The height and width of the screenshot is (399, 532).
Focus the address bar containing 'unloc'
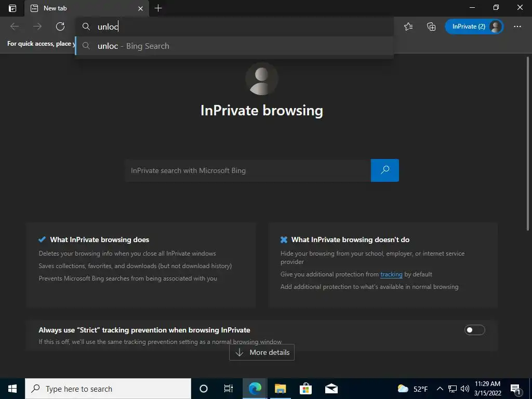234,26
